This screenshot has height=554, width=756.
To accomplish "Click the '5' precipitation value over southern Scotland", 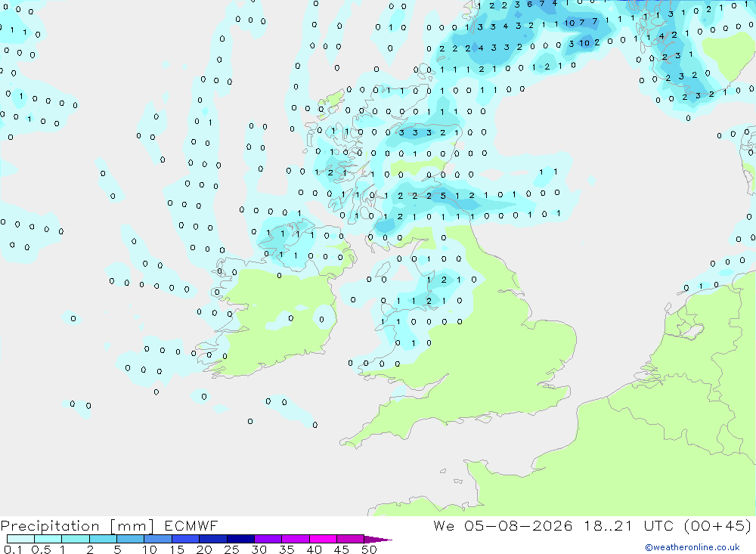I will [443, 196].
